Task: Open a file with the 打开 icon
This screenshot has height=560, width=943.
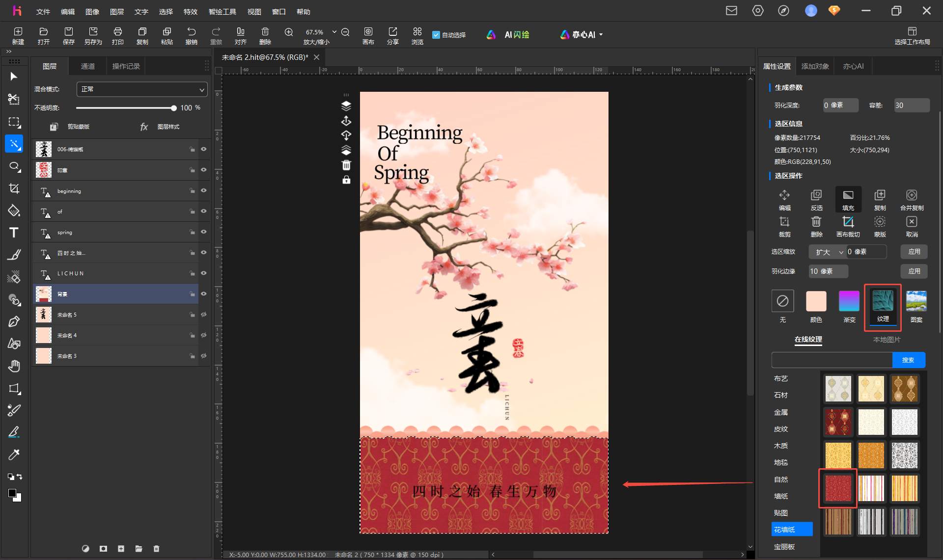Action: click(44, 35)
